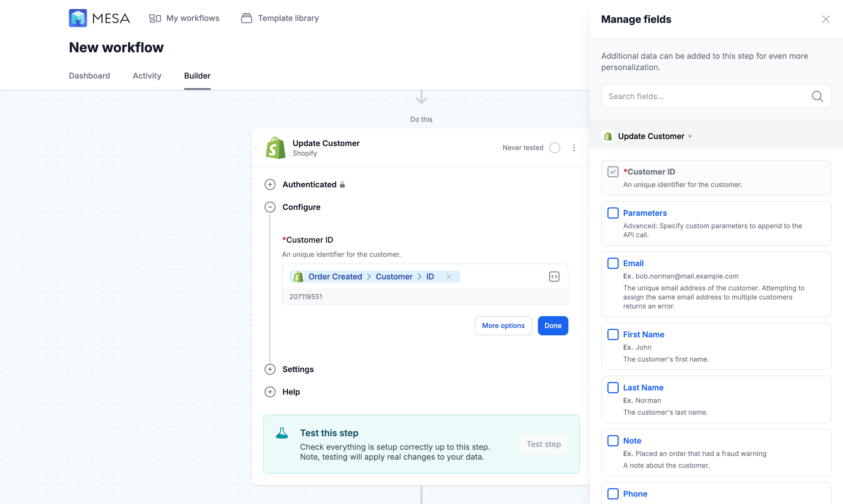The image size is (843, 504).
Task: Click the lock icon beside Authenticated
Action: coord(342,184)
